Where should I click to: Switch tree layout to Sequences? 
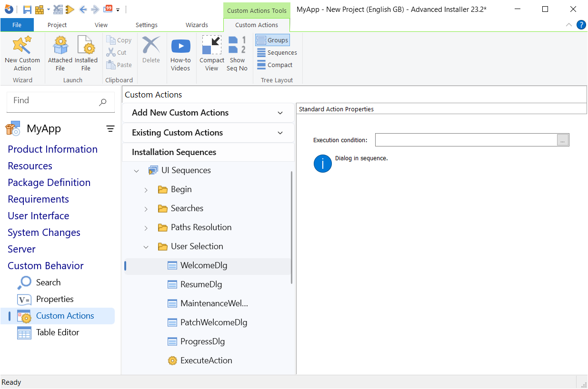tap(277, 52)
